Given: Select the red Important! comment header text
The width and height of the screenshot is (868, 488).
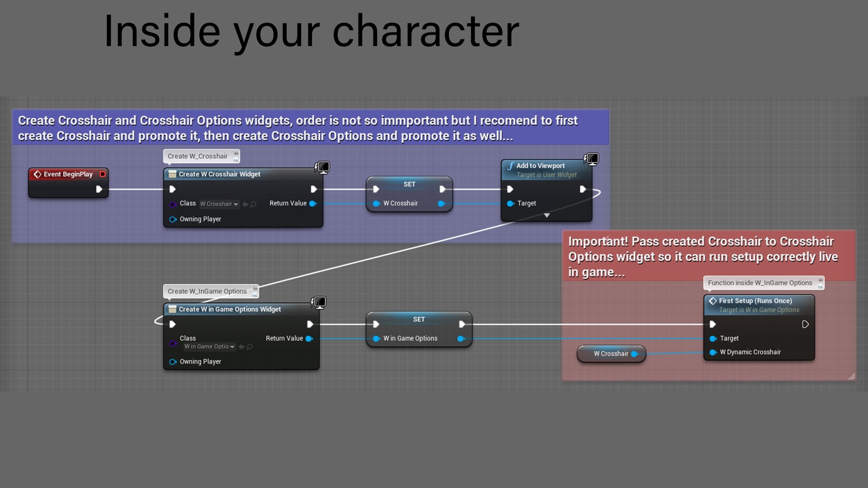Looking at the screenshot, I should 703,257.
